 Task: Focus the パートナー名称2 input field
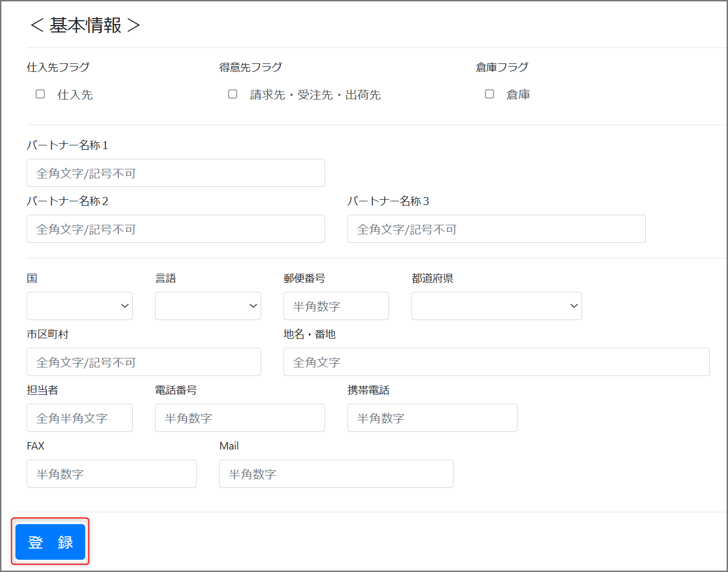[x=175, y=229]
